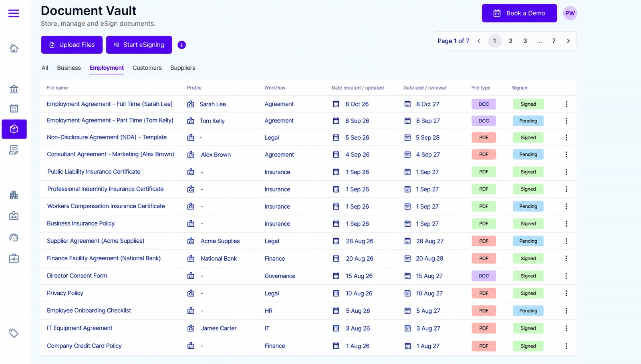Screen dimensions: 641x364
Task: Switch to the Customers tab
Action: point(147,68)
